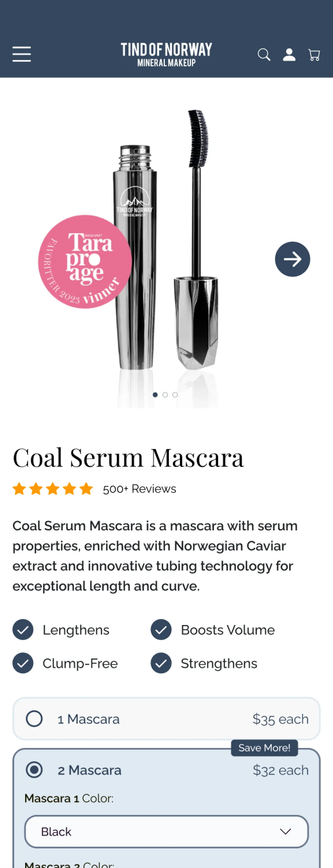Click the Strengthens checkmark icon
Image resolution: width=333 pixels, height=868 pixels.
[x=161, y=663]
